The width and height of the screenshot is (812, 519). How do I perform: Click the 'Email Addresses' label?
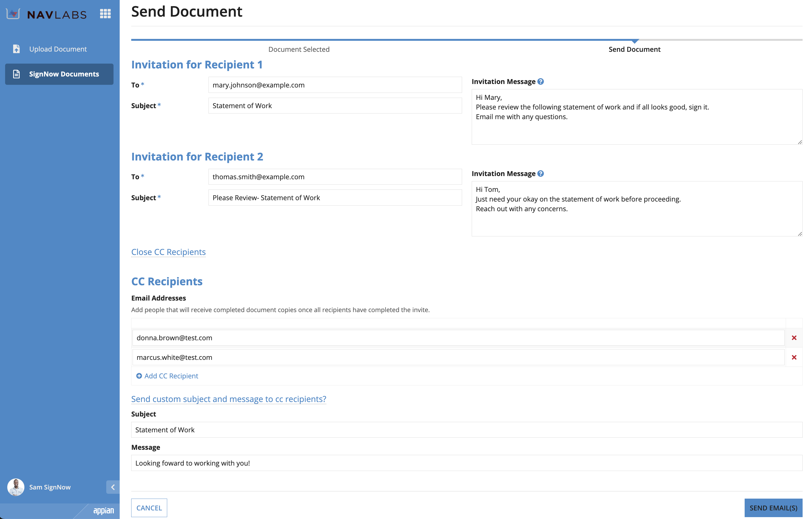pos(159,298)
